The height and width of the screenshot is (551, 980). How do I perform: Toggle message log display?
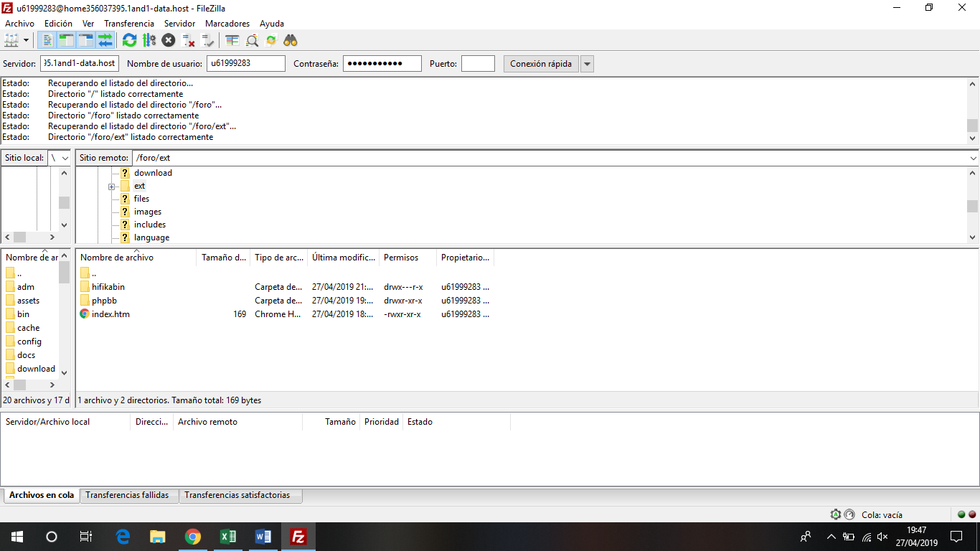click(47, 40)
